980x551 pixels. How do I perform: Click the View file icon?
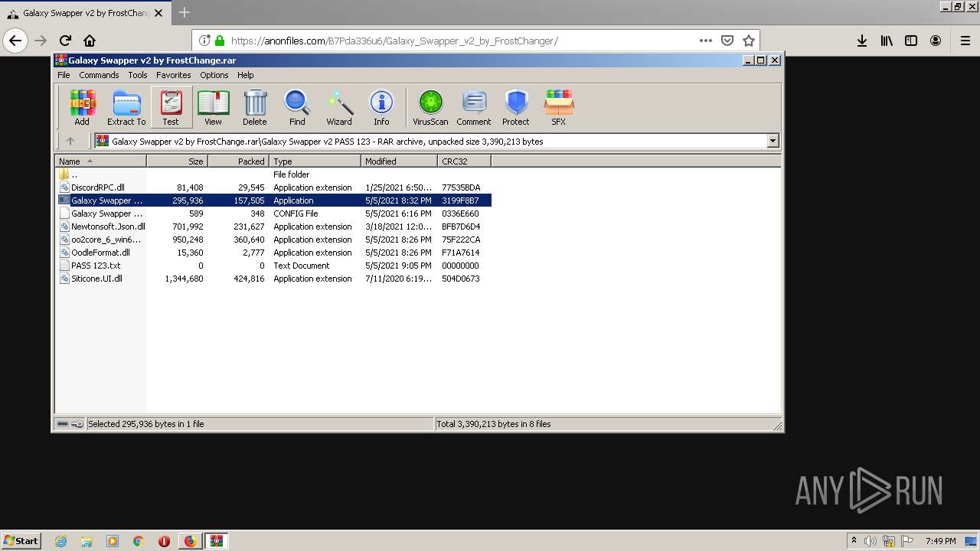coord(213,107)
